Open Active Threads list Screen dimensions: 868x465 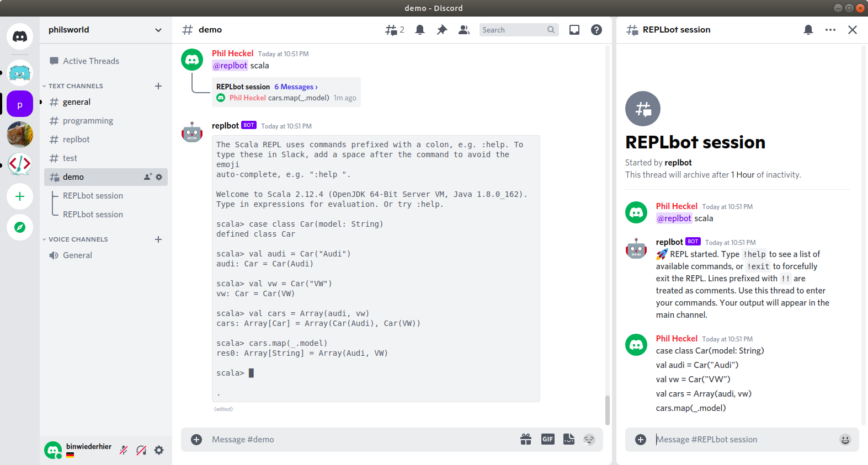106,61
